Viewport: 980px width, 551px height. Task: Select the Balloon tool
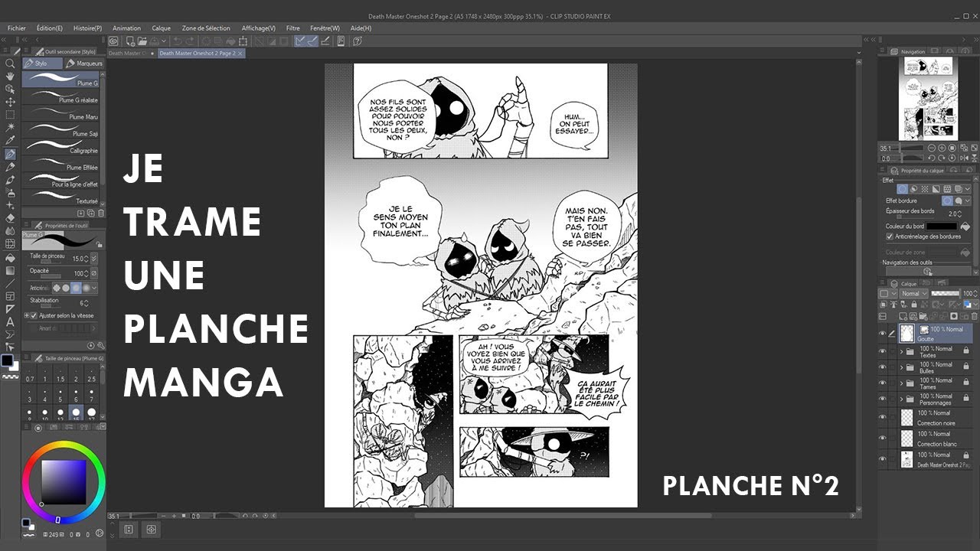10,335
